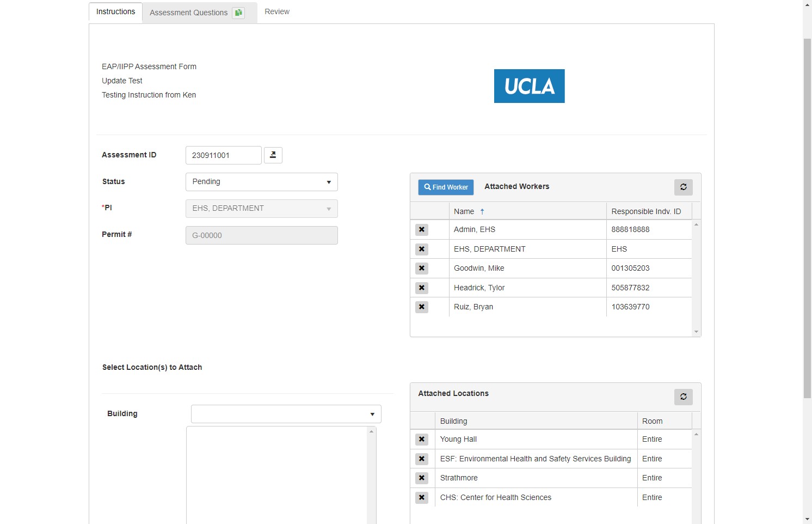This screenshot has height=524, width=812.
Task: Select ID cell 103639770
Action: [649, 307]
